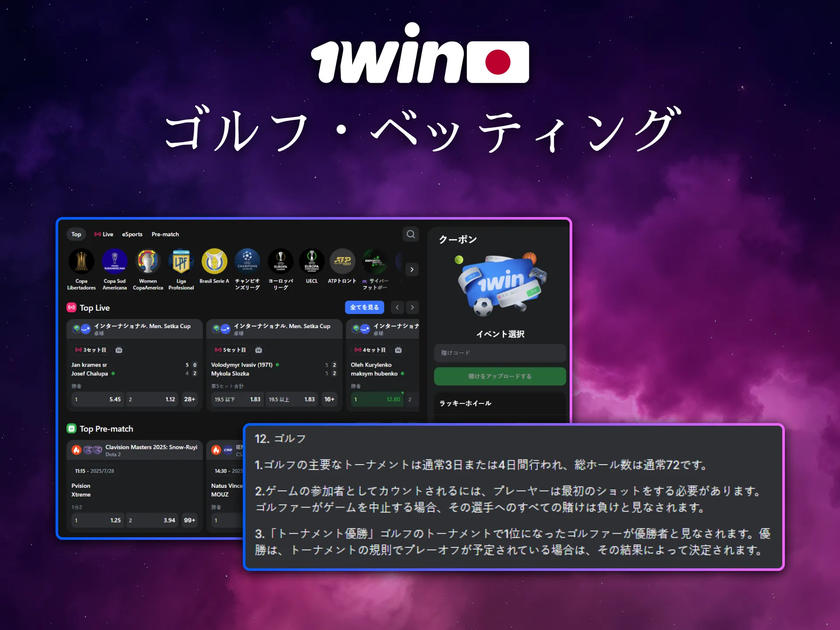Click the Mykola Slozka player name

[x=230, y=374]
